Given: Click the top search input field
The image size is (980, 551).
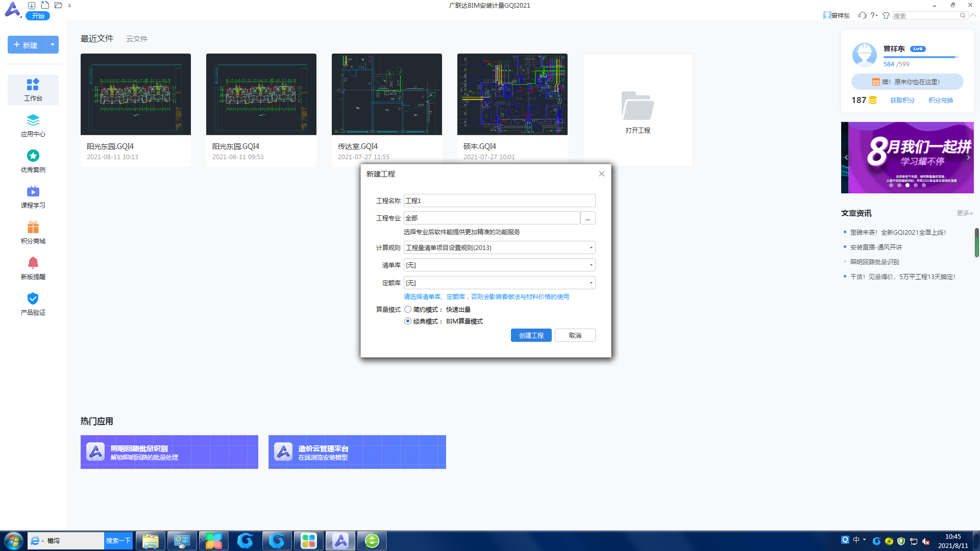Looking at the screenshot, I should point(925,16).
